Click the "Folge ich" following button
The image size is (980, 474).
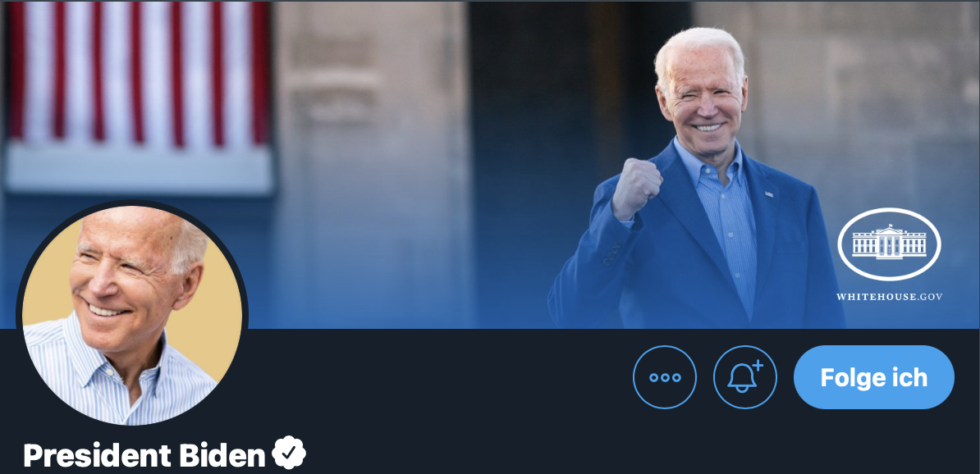(874, 377)
